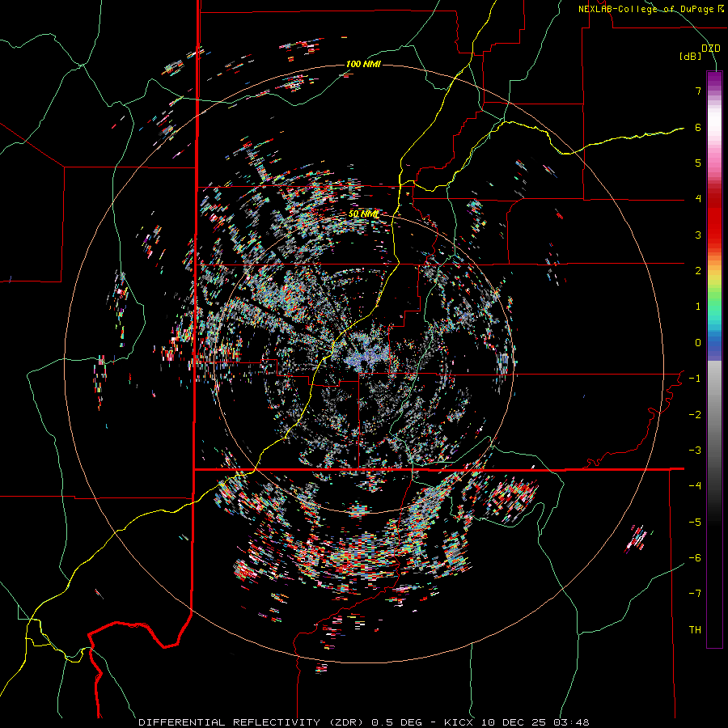Click the Differential Reflectivity KICX caption
Screen dimensions: 728x728
click(364, 722)
